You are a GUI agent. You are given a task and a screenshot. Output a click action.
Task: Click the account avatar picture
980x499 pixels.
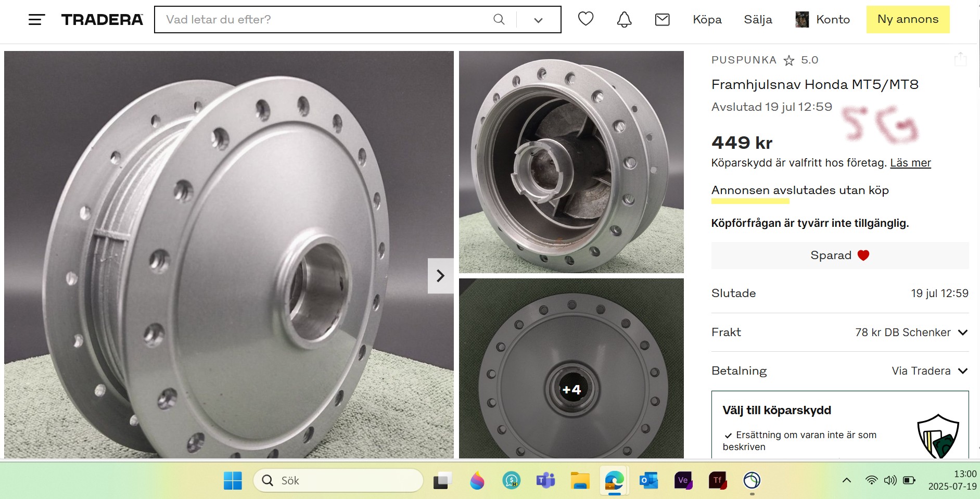tap(802, 20)
